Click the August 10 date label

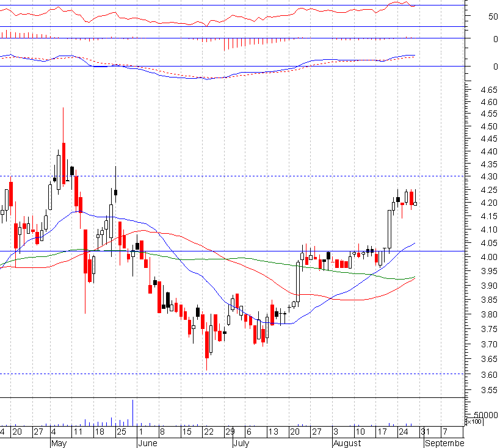point(360,432)
